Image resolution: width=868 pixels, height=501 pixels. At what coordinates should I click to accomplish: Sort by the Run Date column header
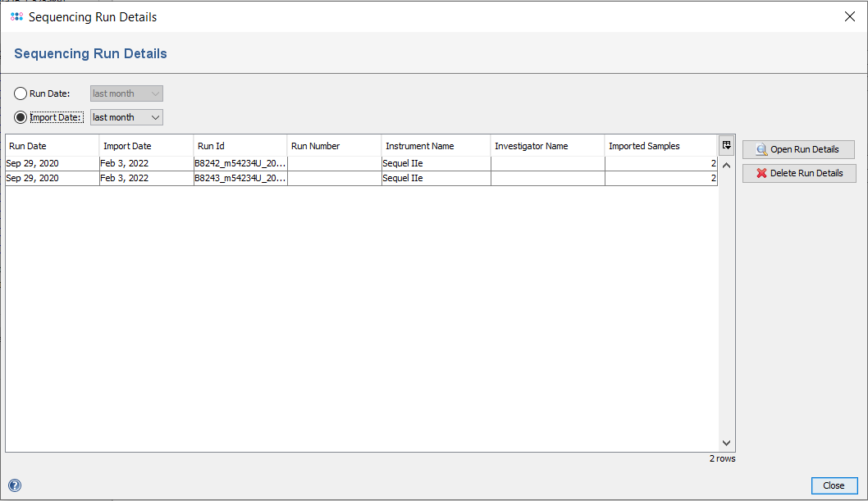[52, 146]
